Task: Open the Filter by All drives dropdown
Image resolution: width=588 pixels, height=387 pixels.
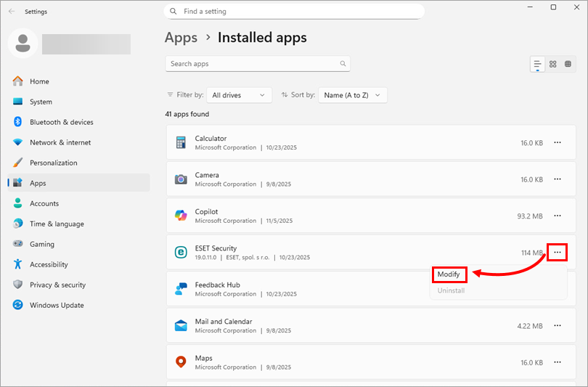Action: [x=239, y=95]
